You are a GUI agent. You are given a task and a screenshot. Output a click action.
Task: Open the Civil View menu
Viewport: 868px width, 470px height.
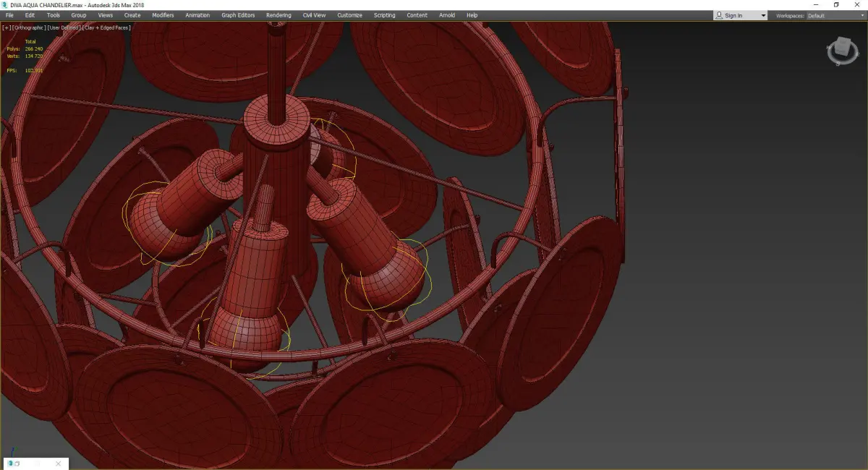(x=314, y=15)
